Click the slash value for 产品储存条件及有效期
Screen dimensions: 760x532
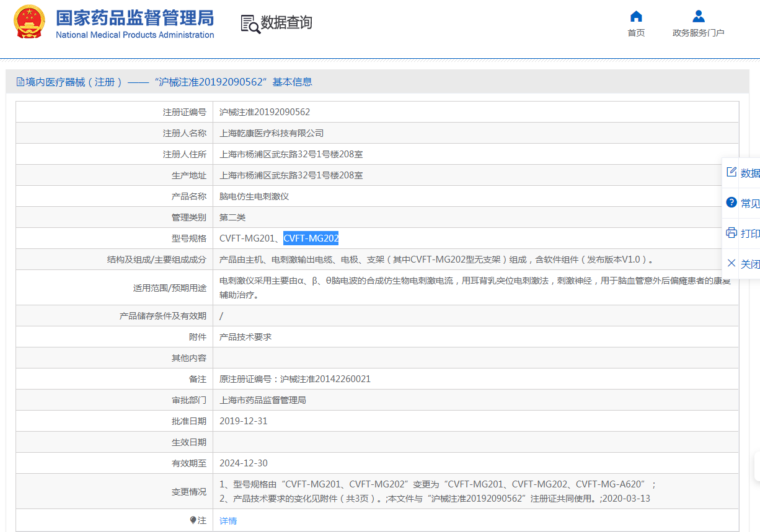(221, 316)
